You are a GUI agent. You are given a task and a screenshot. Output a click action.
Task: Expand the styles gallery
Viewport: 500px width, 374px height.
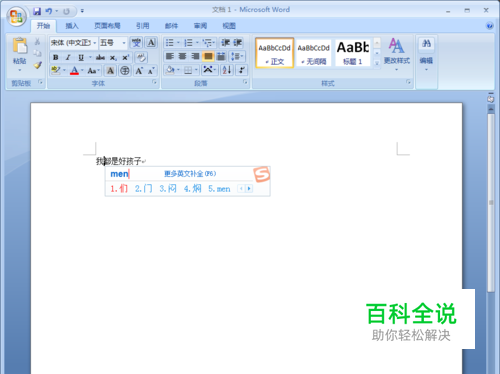click(x=377, y=63)
